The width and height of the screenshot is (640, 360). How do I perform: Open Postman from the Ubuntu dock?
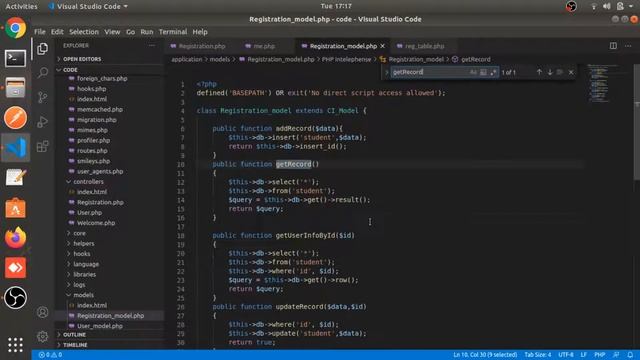point(16,118)
